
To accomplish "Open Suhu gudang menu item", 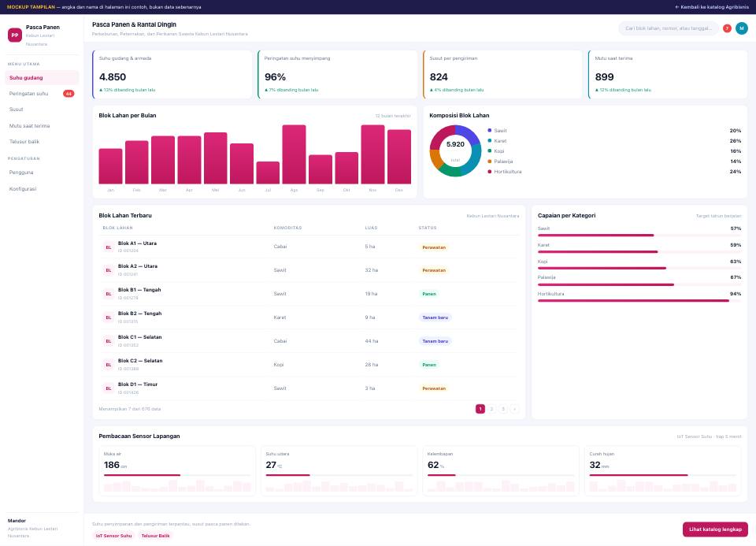I will tap(42, 78).
